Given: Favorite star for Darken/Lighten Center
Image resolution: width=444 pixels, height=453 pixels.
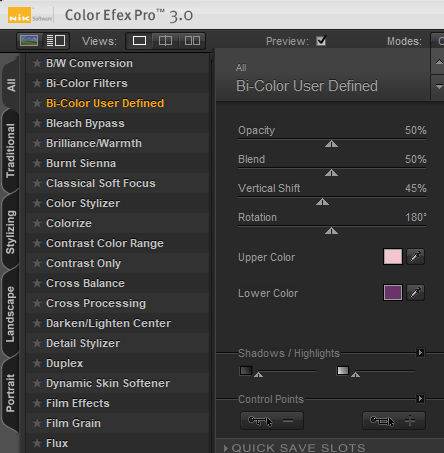Looking at the screenshot, I should coord(37,323).
